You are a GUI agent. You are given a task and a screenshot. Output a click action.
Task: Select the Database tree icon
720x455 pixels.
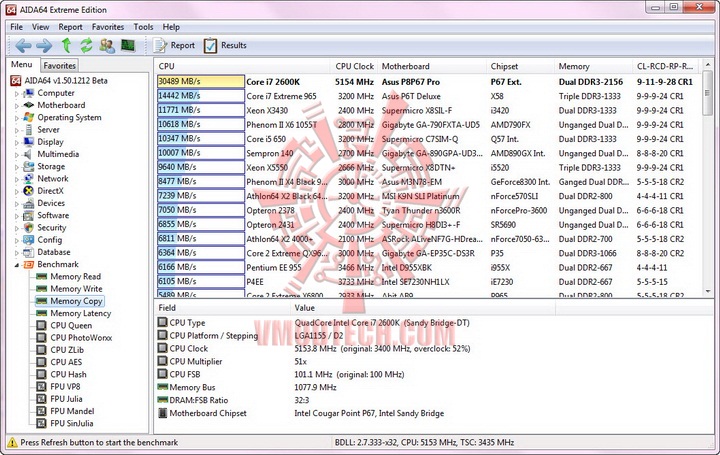(x=29, y=252)
